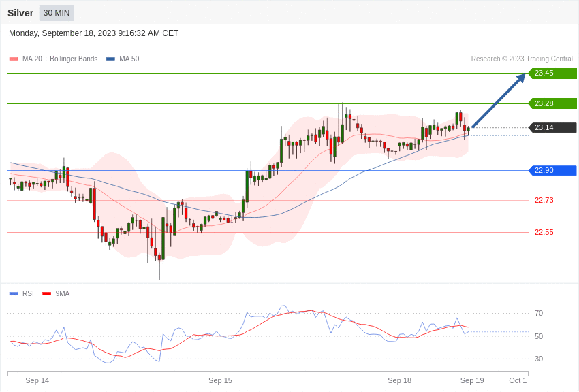Click the red 9MA legend swatch
This screenshot has height=392, width=579.
tap(46, 294)
